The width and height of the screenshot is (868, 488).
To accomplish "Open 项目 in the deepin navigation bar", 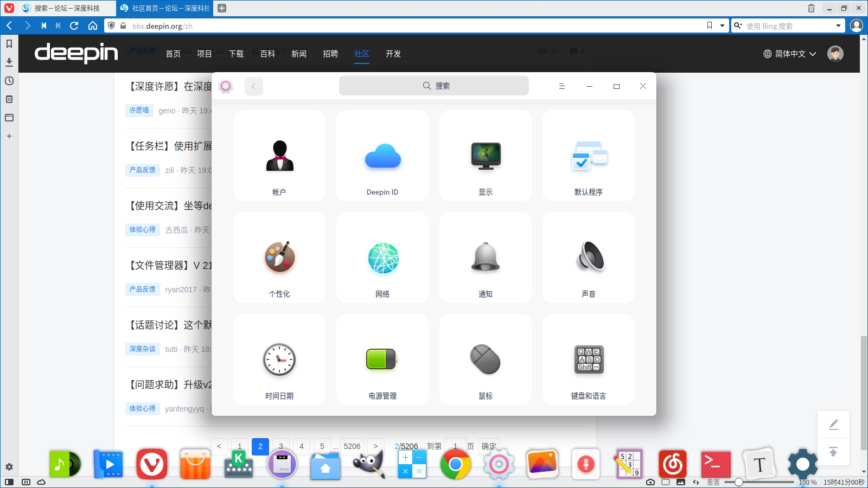I will [205, 54].
